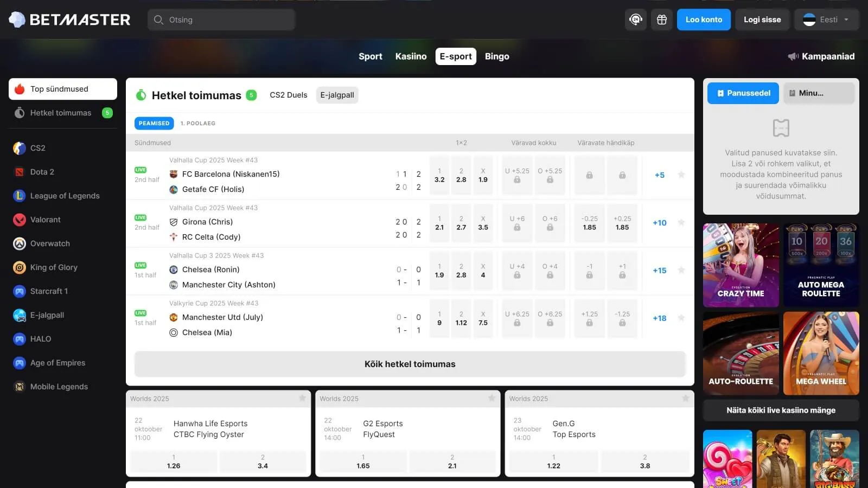
Task: Click the Loo konto button
Action: 704,20
